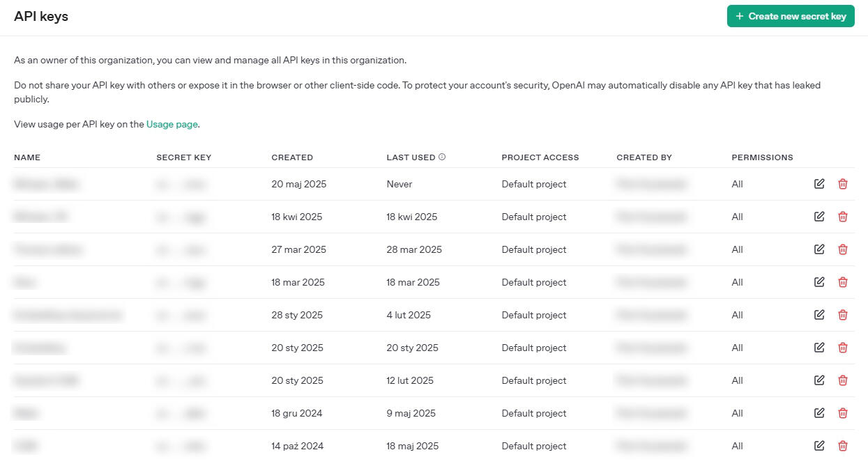Viewport: 868px width, 473px height.
Task: Delete the key created 18 kwi 2025
Action: [x=843, y=217]
